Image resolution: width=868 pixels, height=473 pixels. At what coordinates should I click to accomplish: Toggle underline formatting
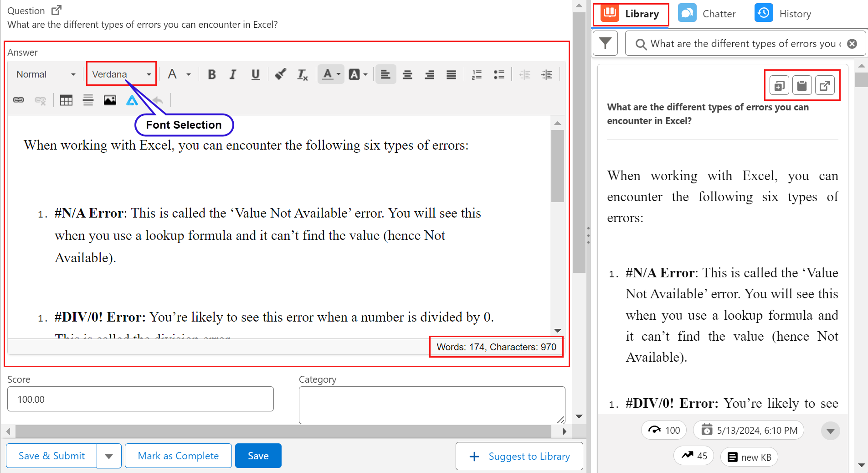(x=256, y=74)
